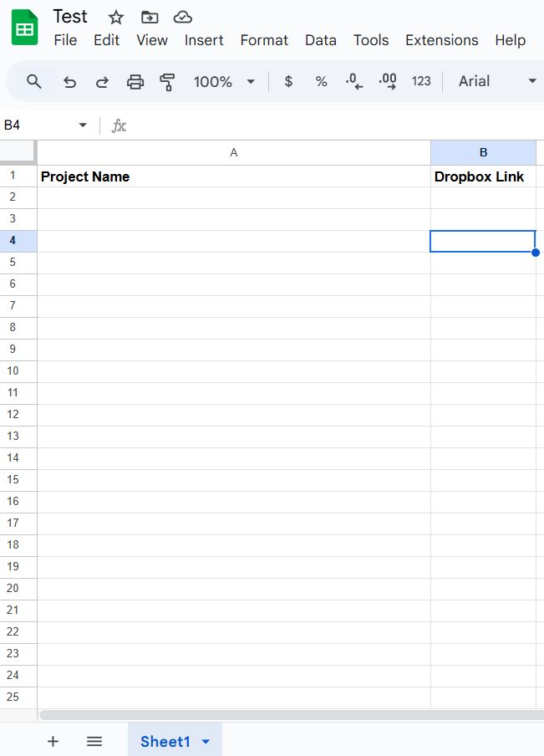
Task: Format selection as currency
Action: tap(288, 81)
